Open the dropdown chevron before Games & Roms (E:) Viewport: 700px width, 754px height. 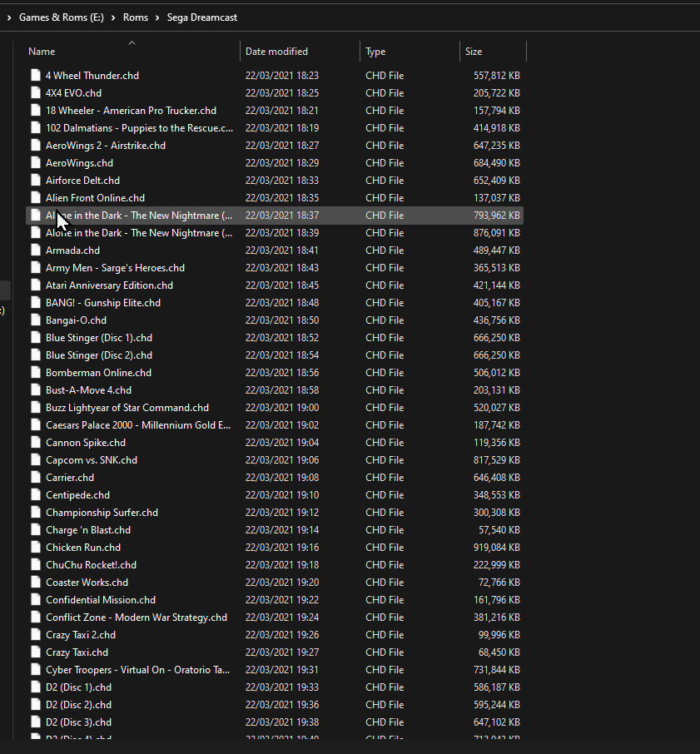pos(9,17)
